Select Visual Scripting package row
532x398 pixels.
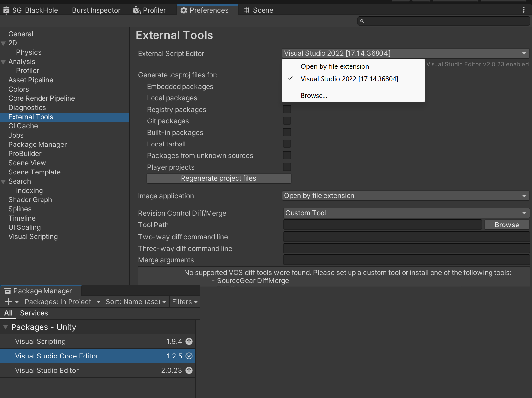point(98,341)
